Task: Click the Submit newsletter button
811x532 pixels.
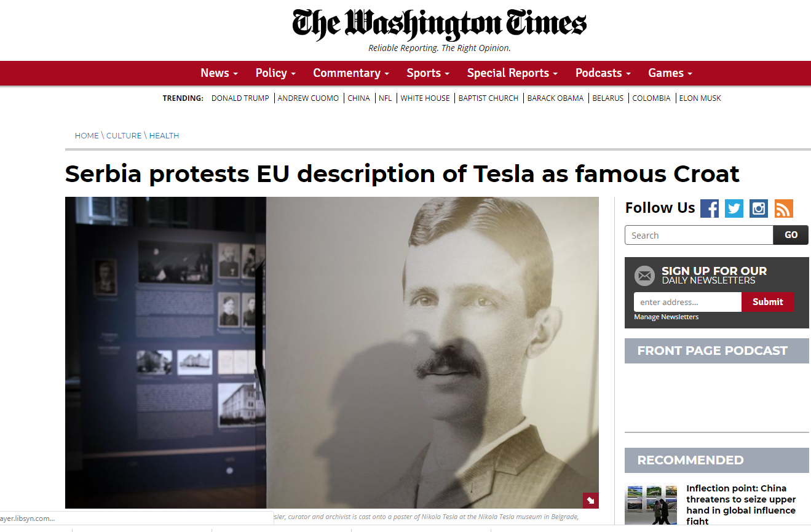Action: point(767,302)
